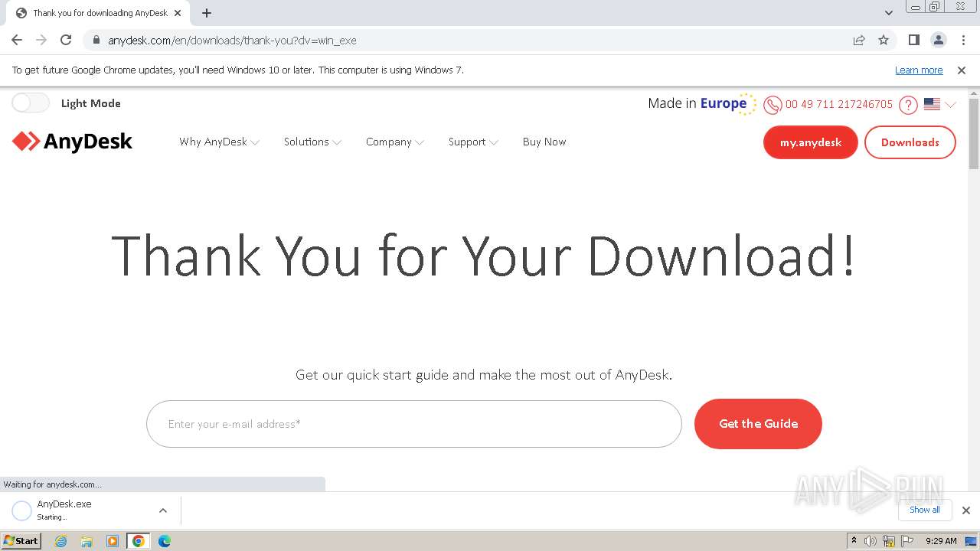Click the phone icon beside number
The width and height of the screenshot is (980, 551).
[x=773, y=104]
